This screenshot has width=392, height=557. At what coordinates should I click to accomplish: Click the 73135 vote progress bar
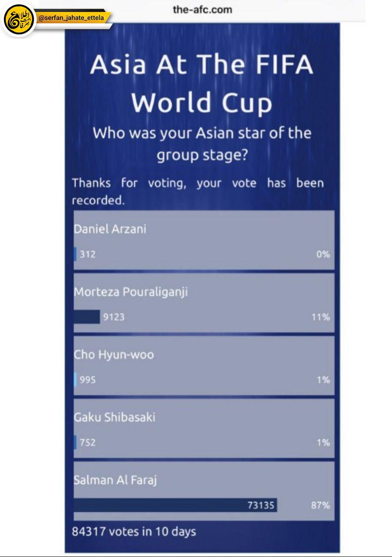click(175, 505)
